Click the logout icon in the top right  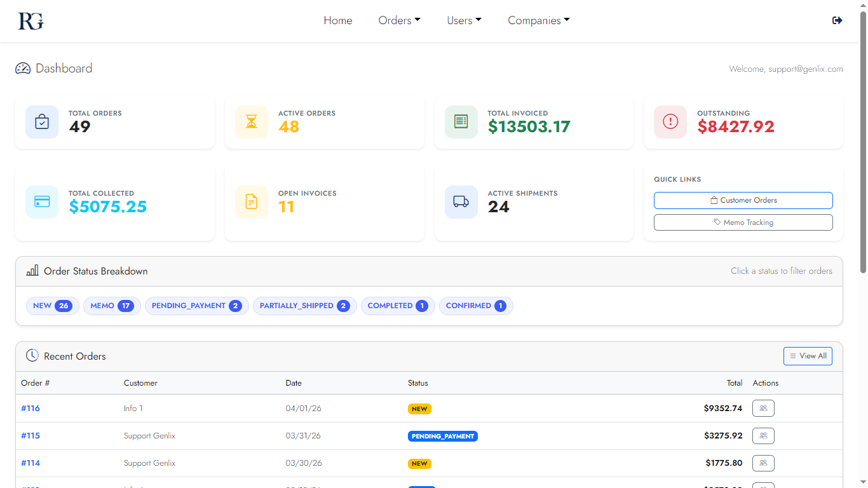(x=837, y=20)
